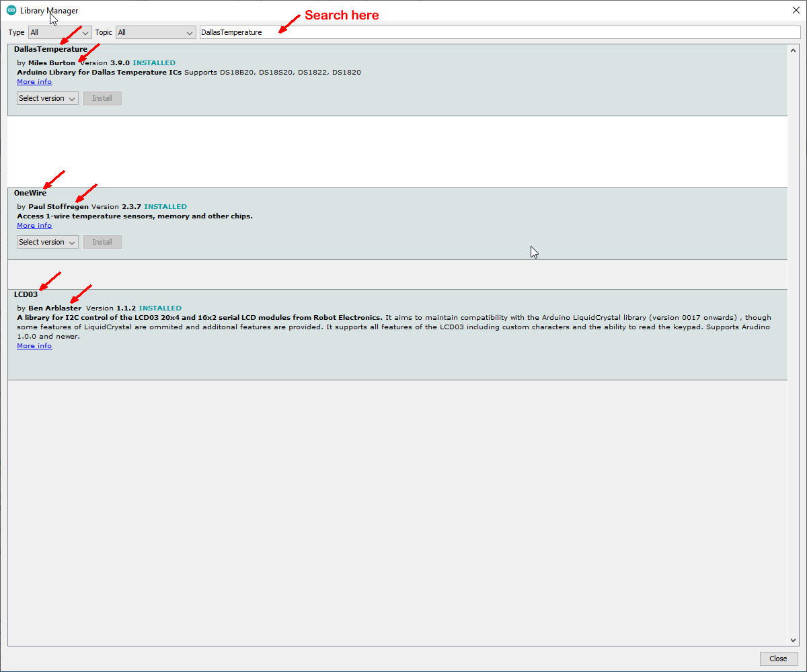
Task: Open the Type filter dropdown
Action: point(60,32)
